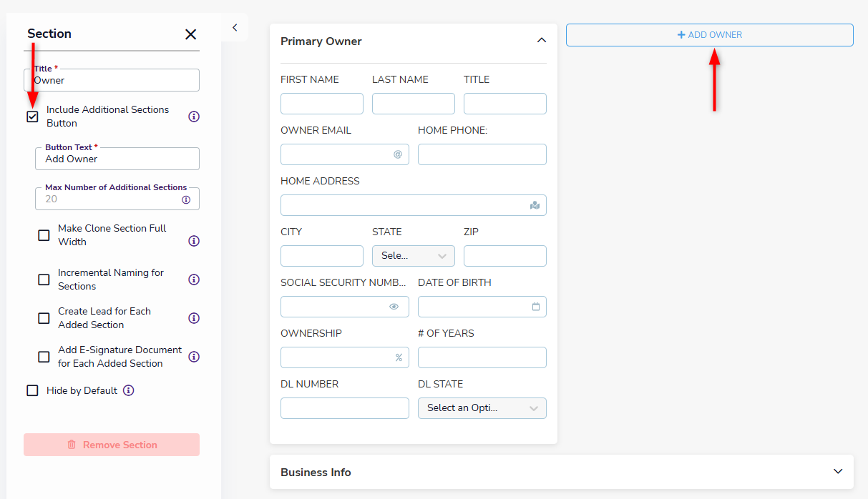Collapse the Primary Owner section
868x499 pixels.
pyautogui.click(x=542, y=41)
